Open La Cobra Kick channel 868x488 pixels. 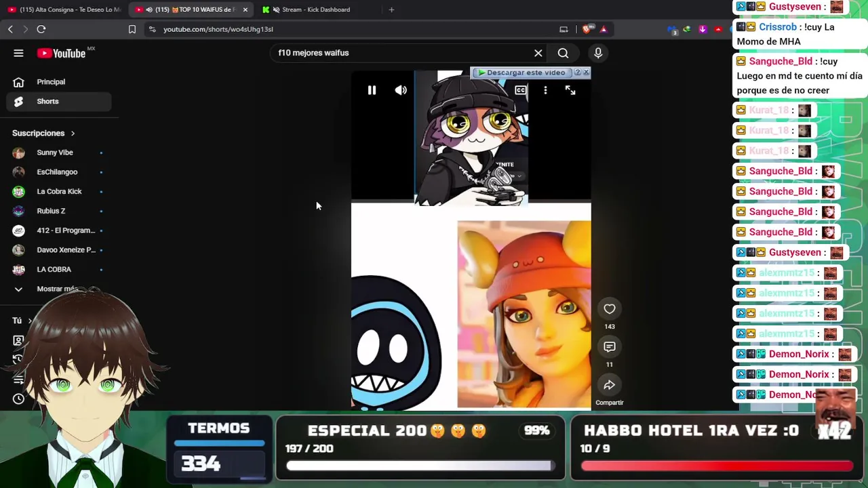pos(60,192)
